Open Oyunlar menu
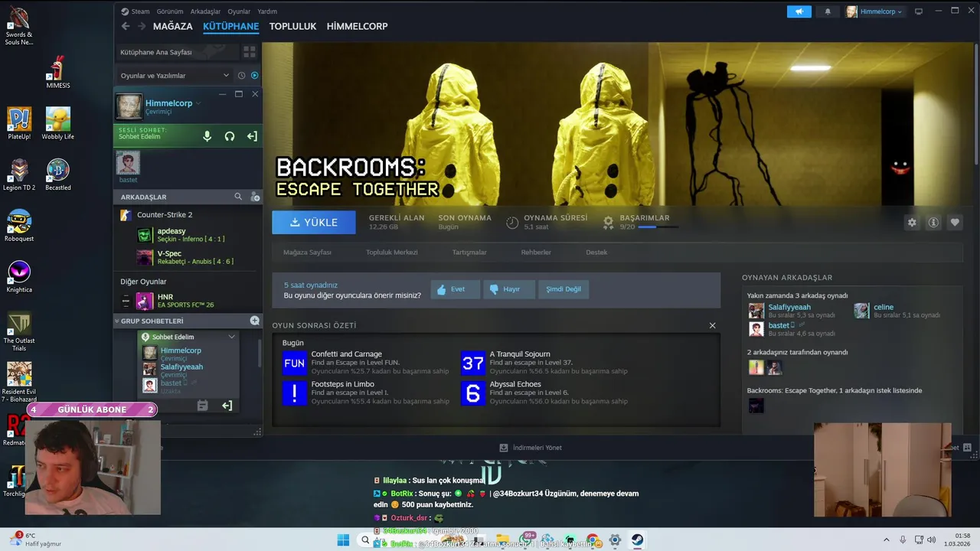The width and height of the screenshot is (980, 551). click(x=239, y=11)
